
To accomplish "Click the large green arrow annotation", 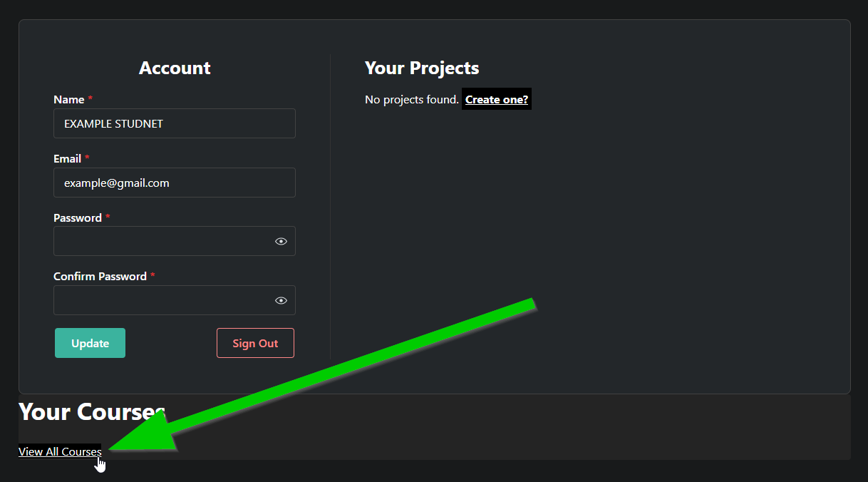I will click(322, 375).
